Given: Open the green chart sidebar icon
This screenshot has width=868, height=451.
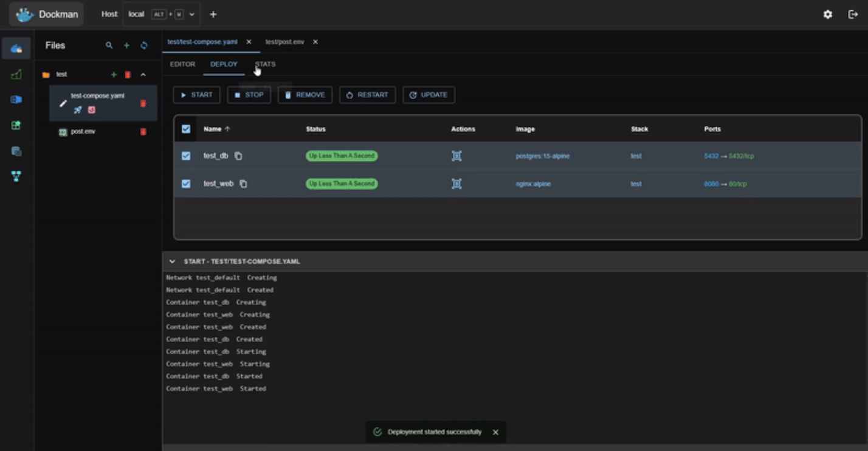Looking at the screenshot, I should [x=16, y=74].
